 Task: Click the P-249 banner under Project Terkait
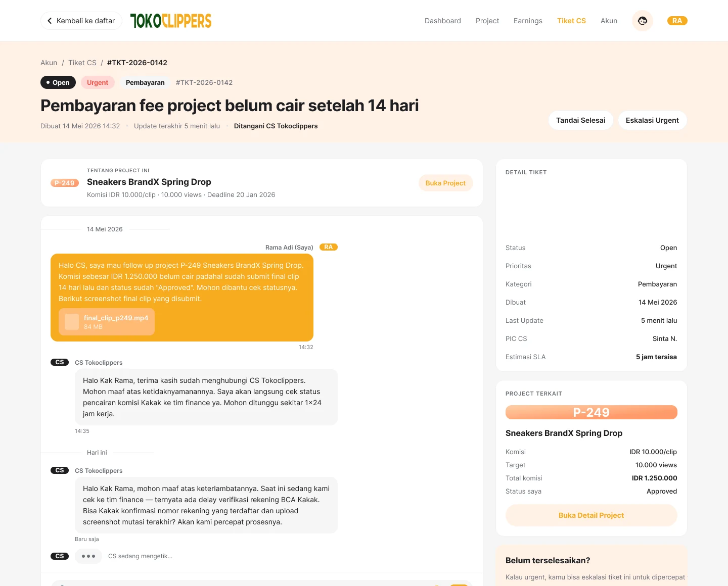point(591,412)
